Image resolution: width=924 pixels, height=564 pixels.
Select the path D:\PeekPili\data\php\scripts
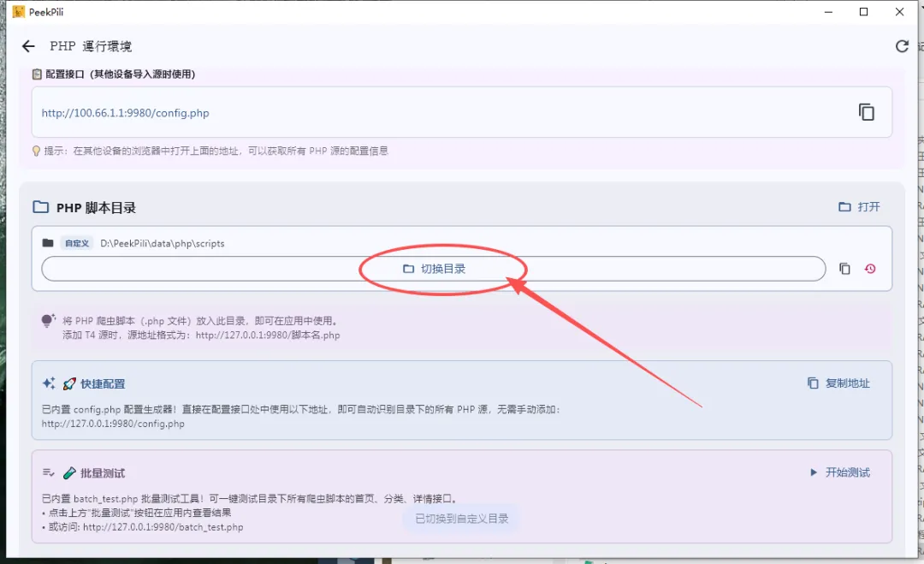162,243
